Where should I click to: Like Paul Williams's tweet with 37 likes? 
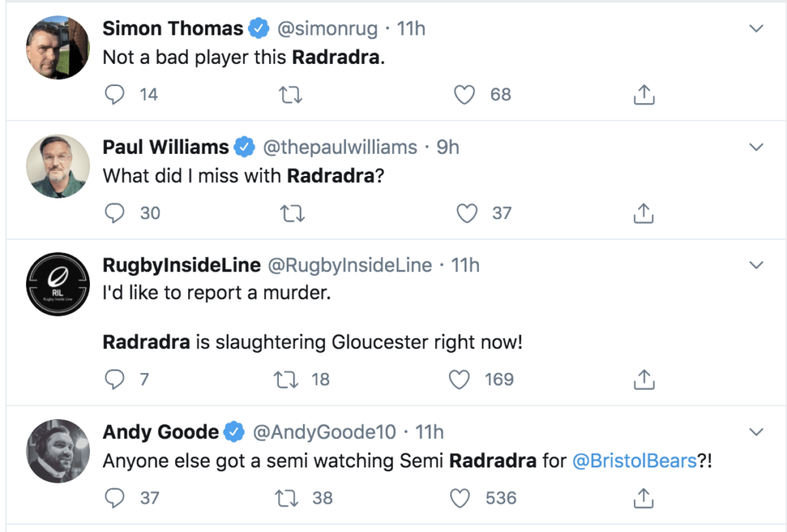(x=467, y=213)
